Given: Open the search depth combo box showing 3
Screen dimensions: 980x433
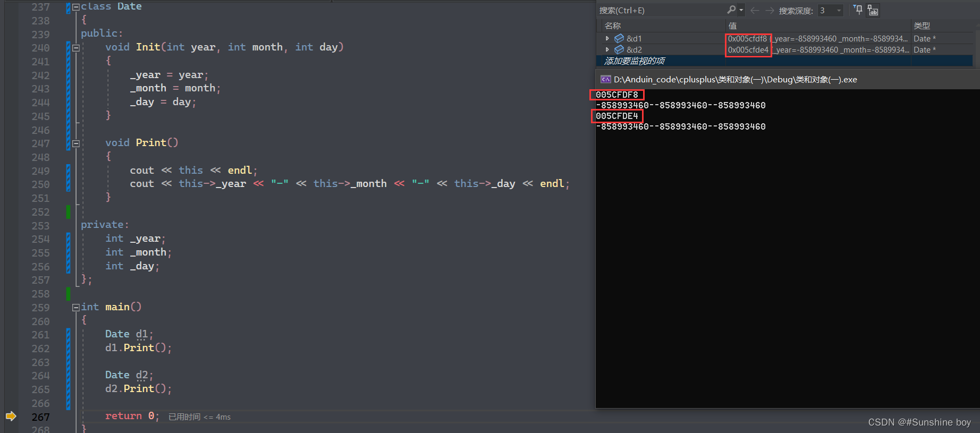Looking at the screenshot, I should pyautogui.click(x=831, y=10).
